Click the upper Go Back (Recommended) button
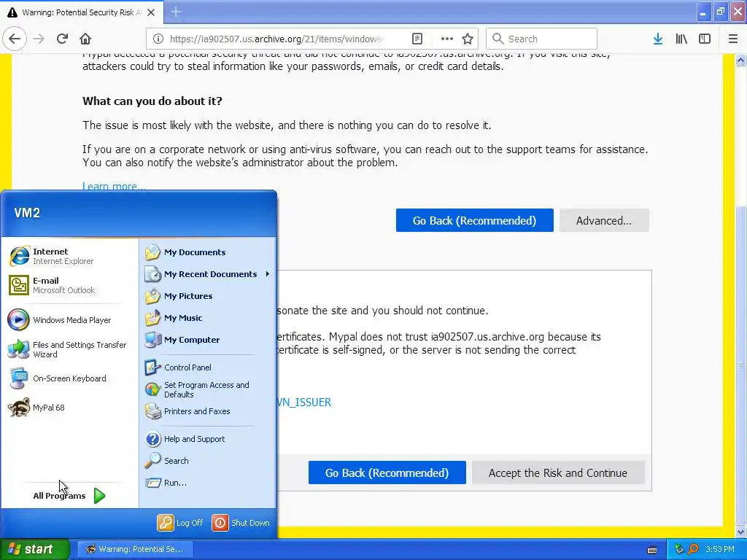The height and width of the screenshot is (560, 747). (474, 220)
